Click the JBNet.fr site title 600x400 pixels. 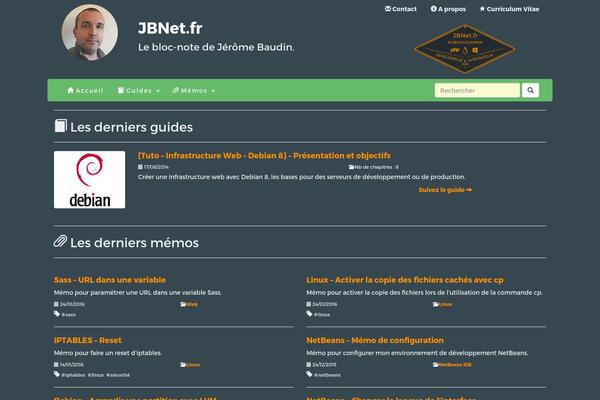click(170, 28)
